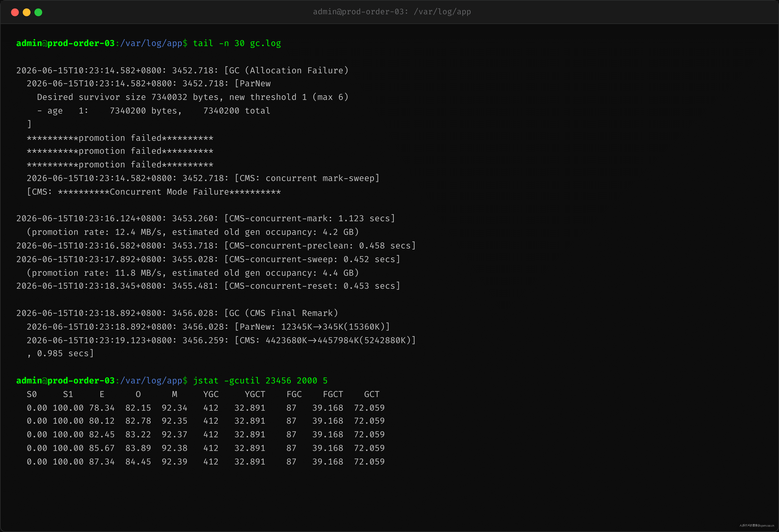Click 'estimated old gen occupancy: 4.2 GB)'

point(266,232)
